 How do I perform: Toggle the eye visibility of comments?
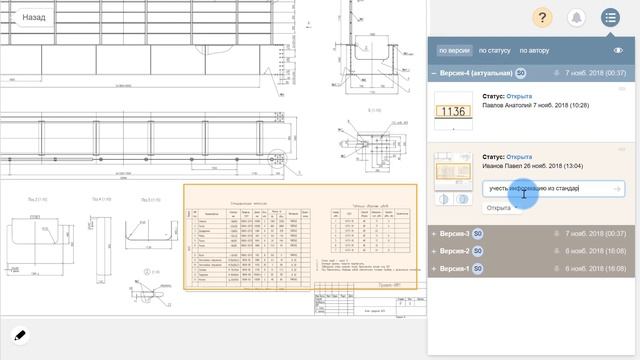pos(618,50)
